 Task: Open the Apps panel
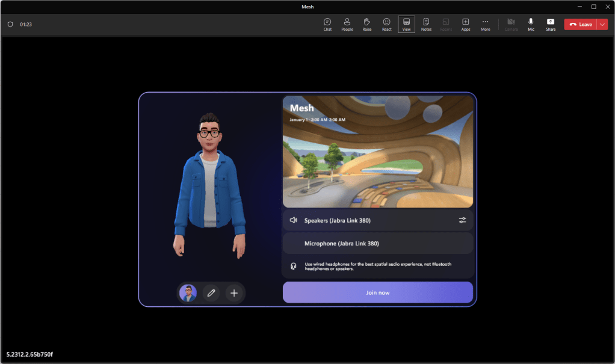(466, 24)
